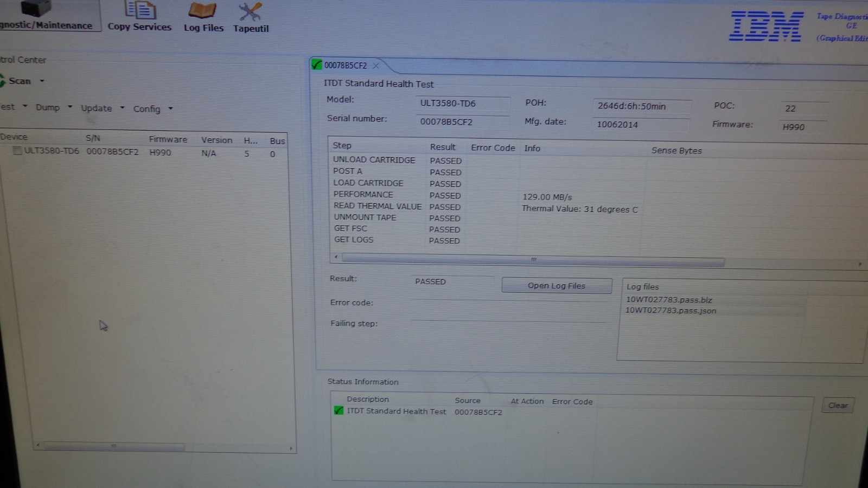Viewport: 868px width, 488px height.
Task: Expand the Dump dropdown arrow
Action: point(70,107)
